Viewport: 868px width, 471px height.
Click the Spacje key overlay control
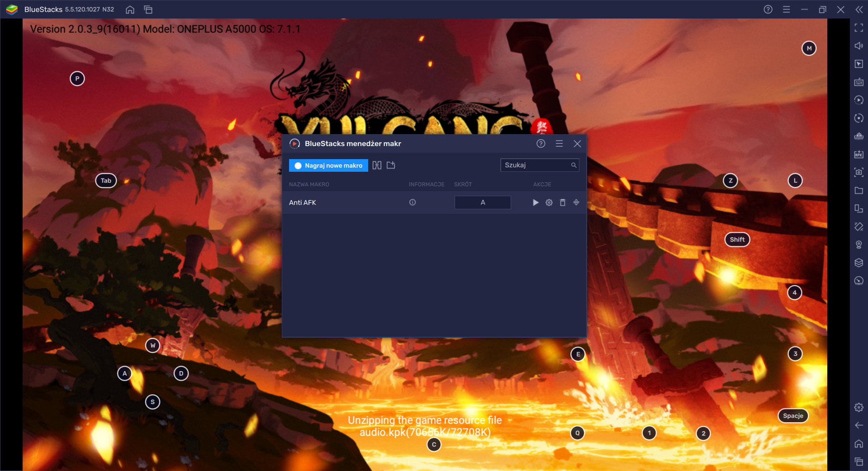(793, 416)
